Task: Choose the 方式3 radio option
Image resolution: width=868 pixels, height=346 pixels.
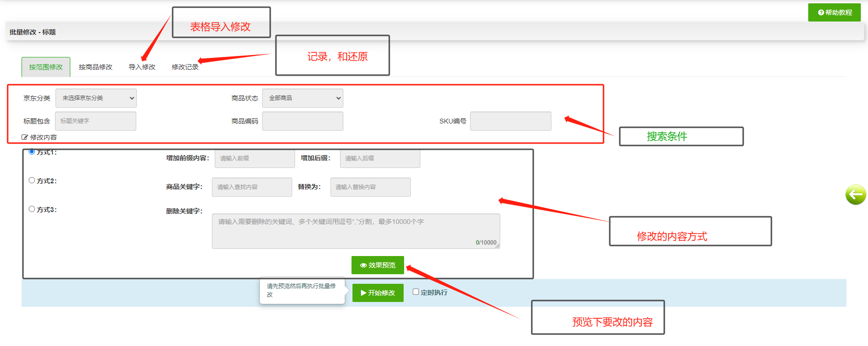Action: click(x=32, y=209)
